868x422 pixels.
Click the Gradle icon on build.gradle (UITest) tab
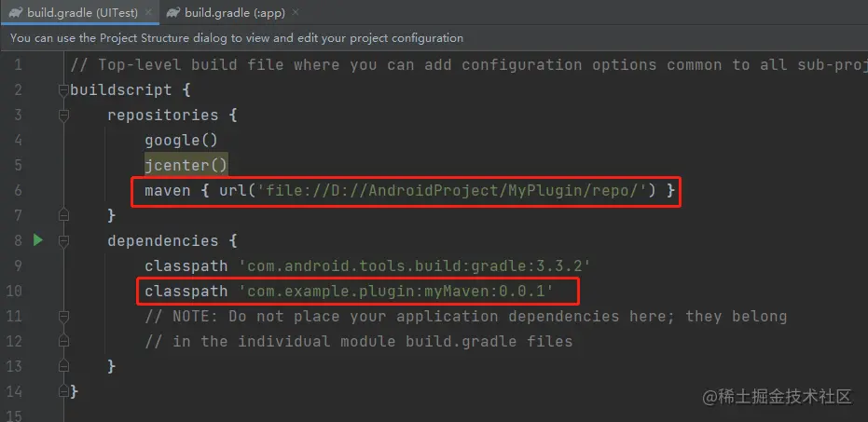16,12
